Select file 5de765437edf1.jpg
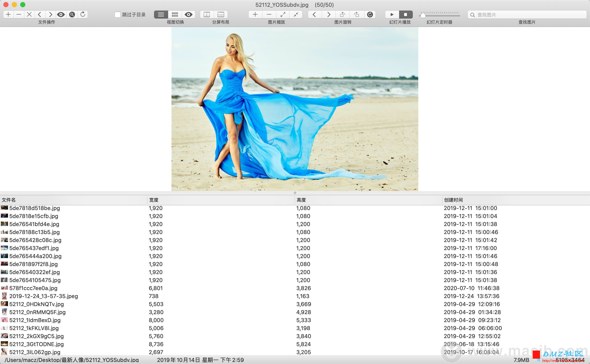The height and width of the screenshot is (364, 590). (x=34, y=248)
